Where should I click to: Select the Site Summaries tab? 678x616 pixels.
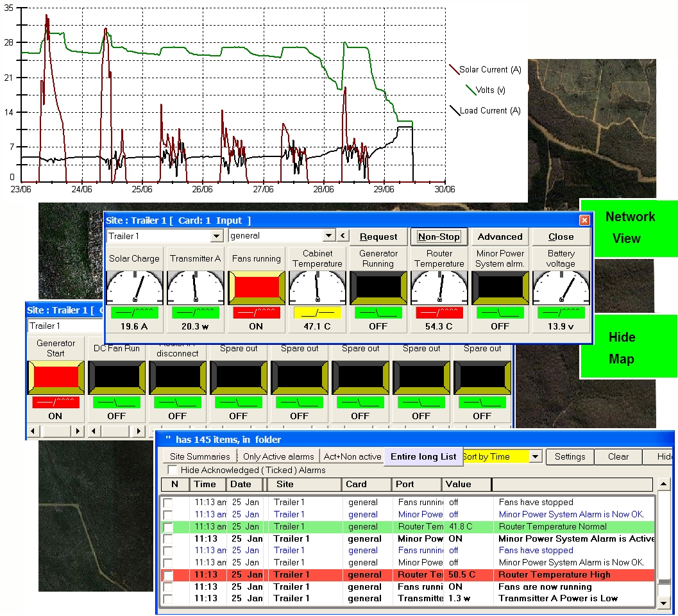(x=199, y=456)
